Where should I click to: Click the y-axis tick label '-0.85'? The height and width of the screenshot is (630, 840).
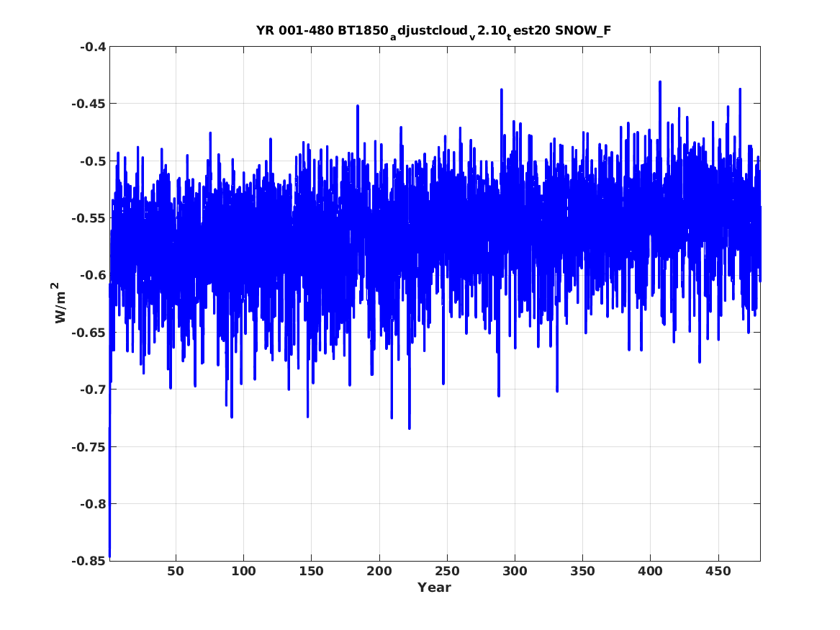tap(89, 561)
